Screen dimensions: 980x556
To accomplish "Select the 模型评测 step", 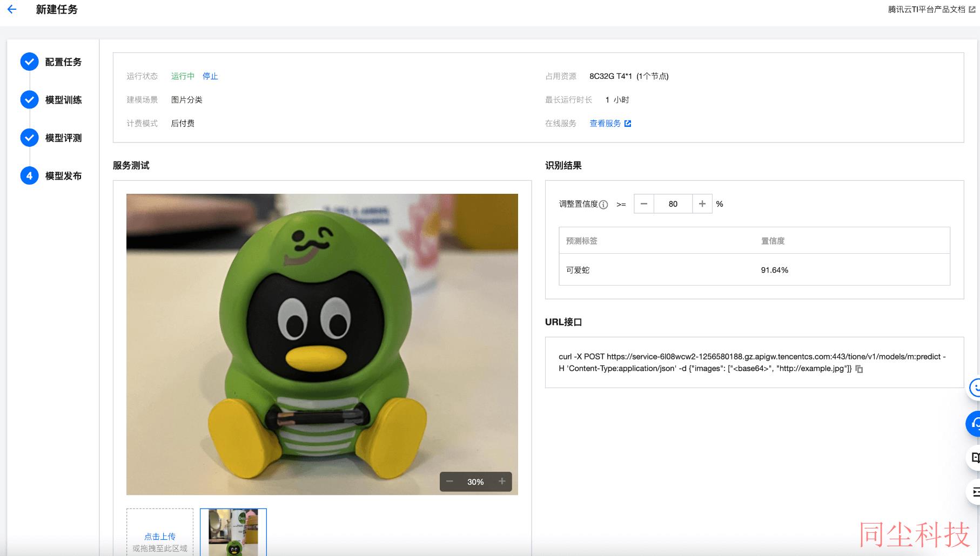I will click(x=63, y=138).
